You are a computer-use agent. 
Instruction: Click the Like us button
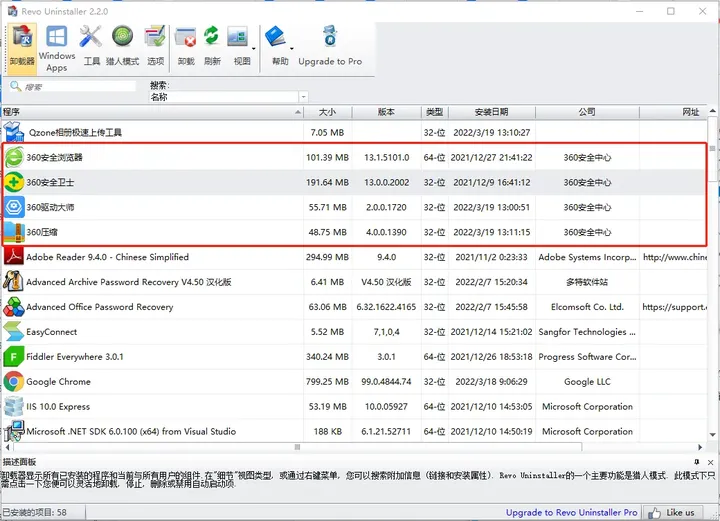(x=672, y=512)
